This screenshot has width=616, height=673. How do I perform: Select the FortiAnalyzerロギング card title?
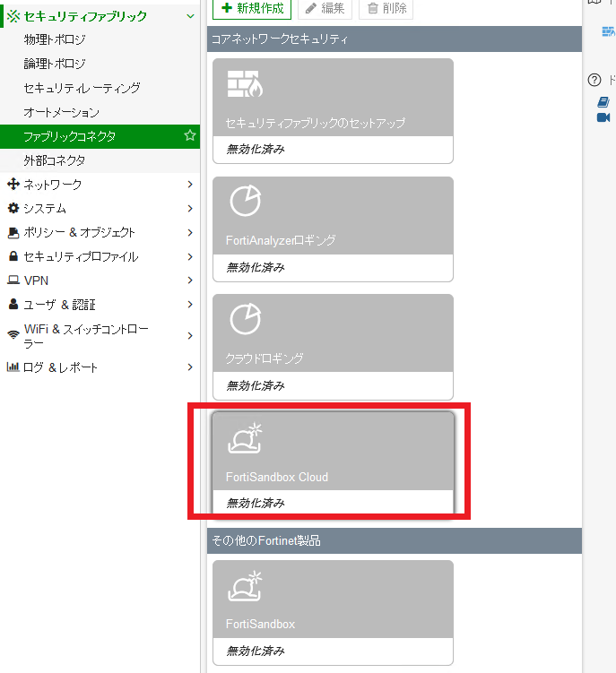click(281, 240)
